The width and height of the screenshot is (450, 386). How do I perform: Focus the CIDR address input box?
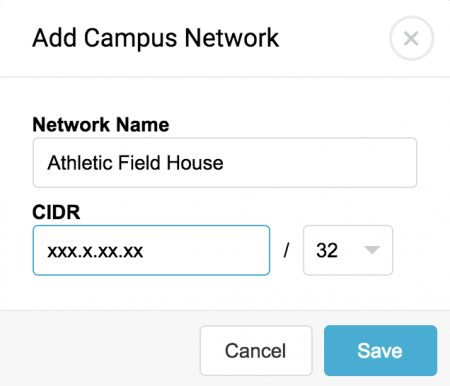pyautogui.click(x=151, y=250)
